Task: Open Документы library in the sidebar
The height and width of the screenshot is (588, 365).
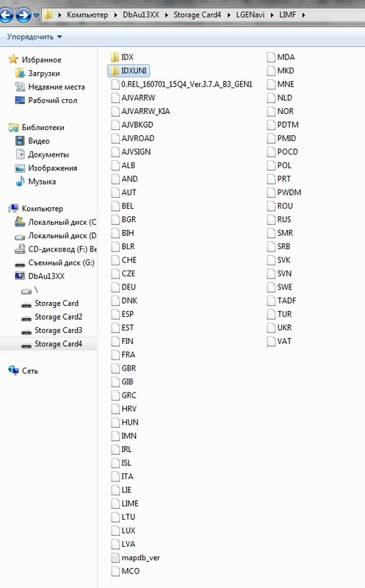Action: pos(48,154)
